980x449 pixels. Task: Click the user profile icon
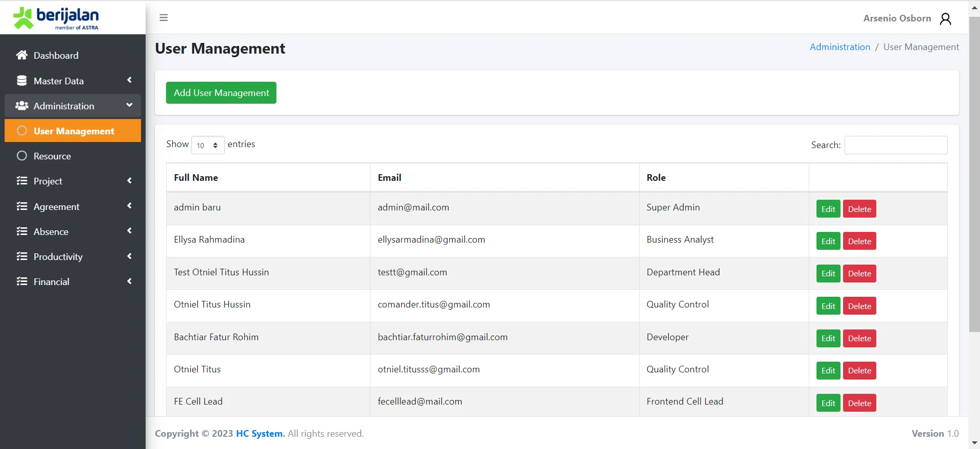[x=945, y=19]
